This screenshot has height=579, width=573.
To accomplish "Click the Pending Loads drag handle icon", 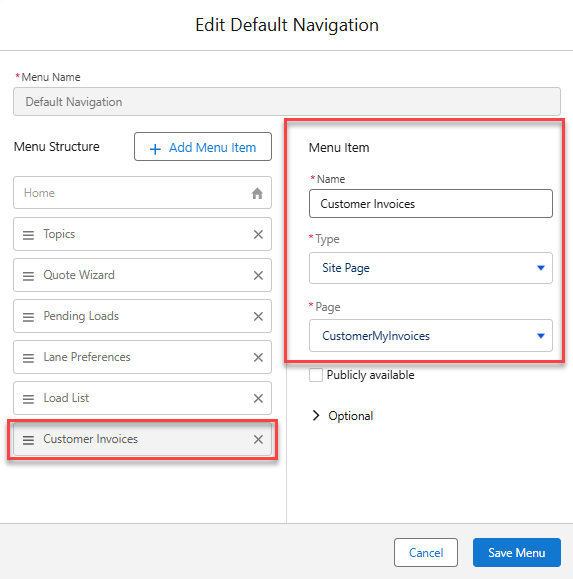I will click(x=28, y=317).
